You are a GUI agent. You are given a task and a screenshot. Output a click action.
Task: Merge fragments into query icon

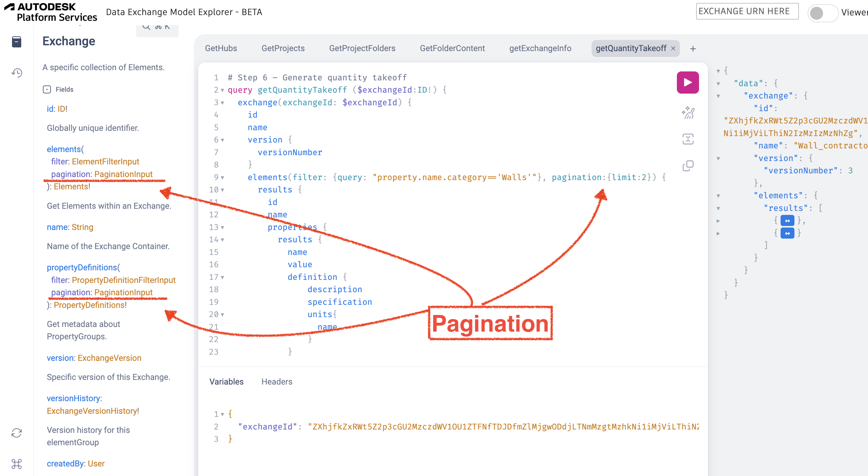688,139
